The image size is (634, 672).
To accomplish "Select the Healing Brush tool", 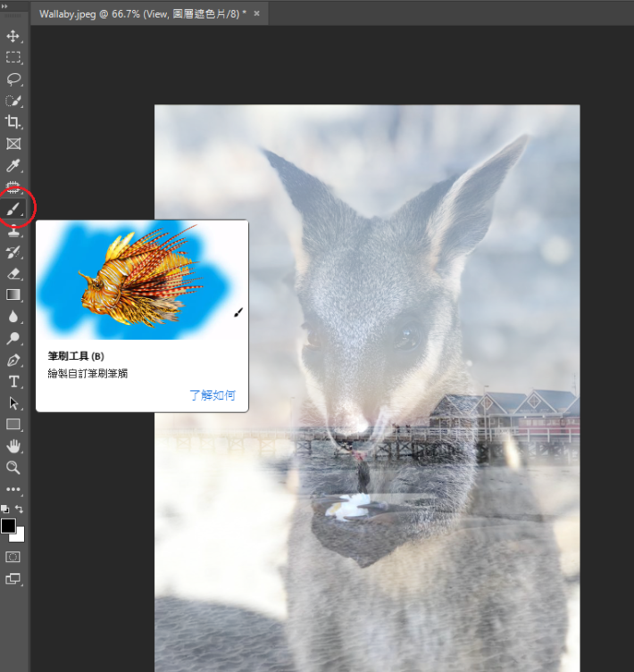I will click(13, 187).
